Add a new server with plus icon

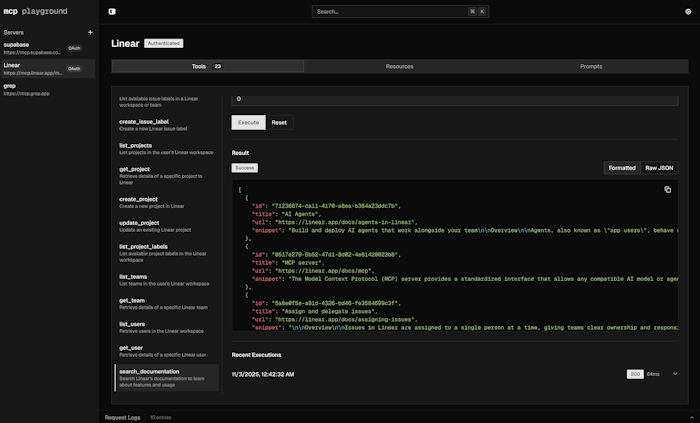[x=90, y=32]
